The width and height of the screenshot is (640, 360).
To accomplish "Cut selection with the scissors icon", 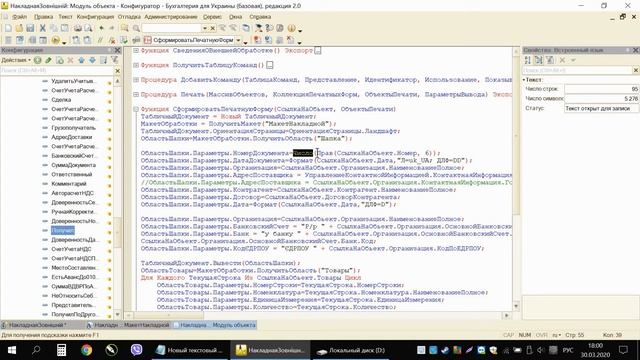I will click(42, 28).
